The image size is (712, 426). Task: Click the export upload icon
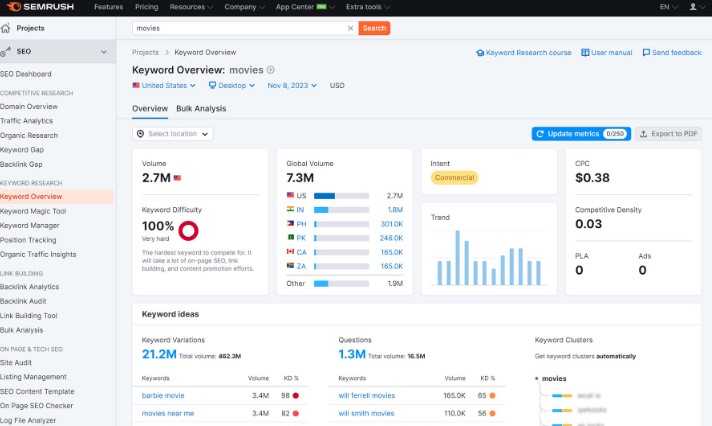tap(643, 134)
